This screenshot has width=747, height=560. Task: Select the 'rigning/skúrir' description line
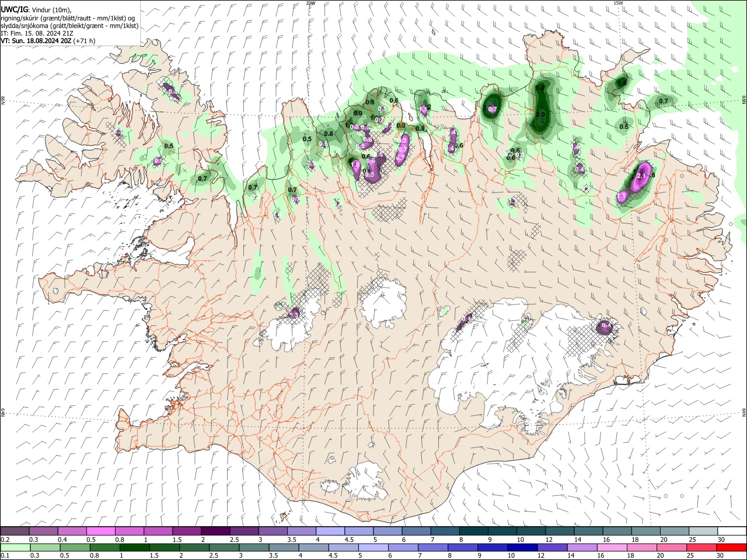click(68, 17)
